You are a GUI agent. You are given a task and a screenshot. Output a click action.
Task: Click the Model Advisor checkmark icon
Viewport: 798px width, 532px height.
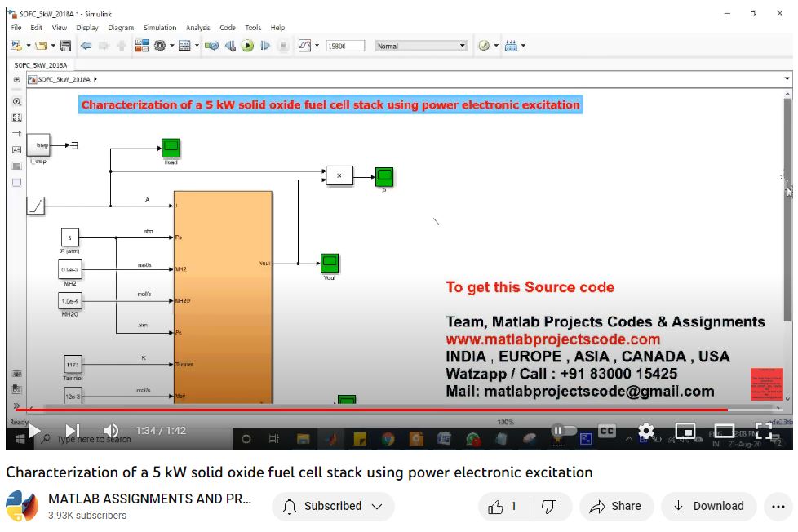click(x=484, y=46)
